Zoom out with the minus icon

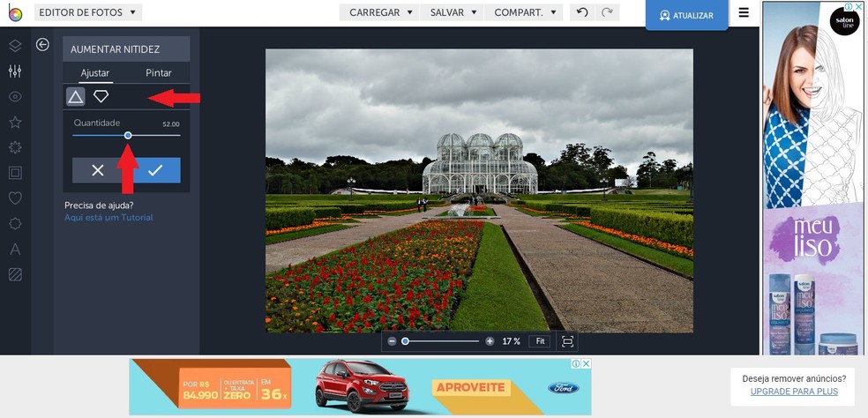(392, 341)
